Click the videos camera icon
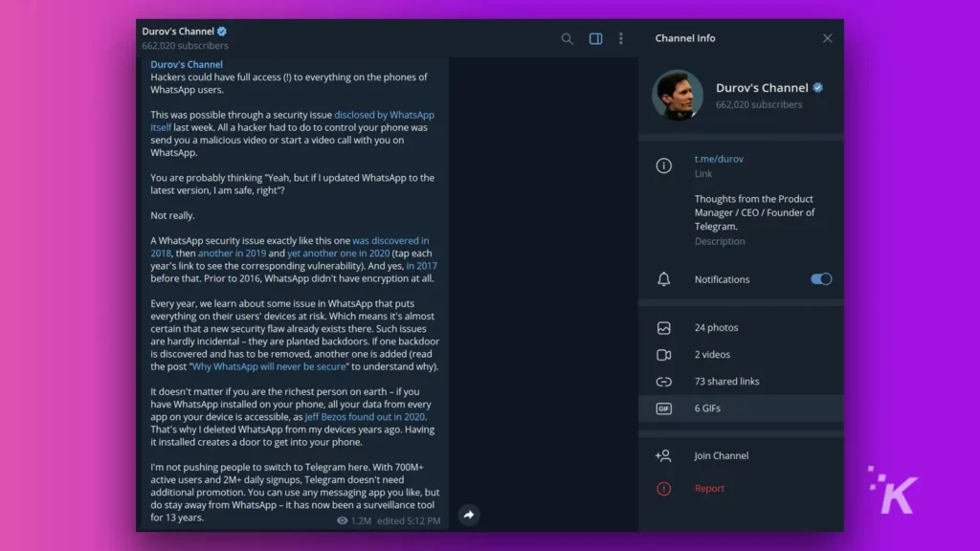Image resolution: width=980 pixels, height=551 pixels. 664,355
